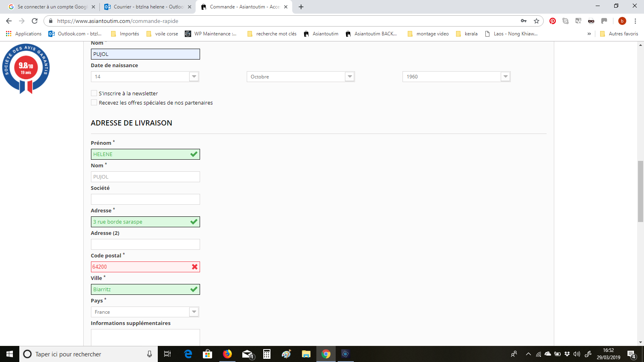This screenshot has width=644, height=362.
Task: Click the page vertical scrollbar thumb
Action: pos(640,191)
